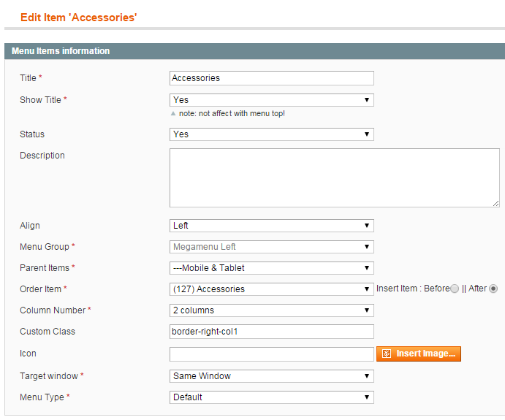
Task: Open the Column Number dropdown
Action: 272,310
